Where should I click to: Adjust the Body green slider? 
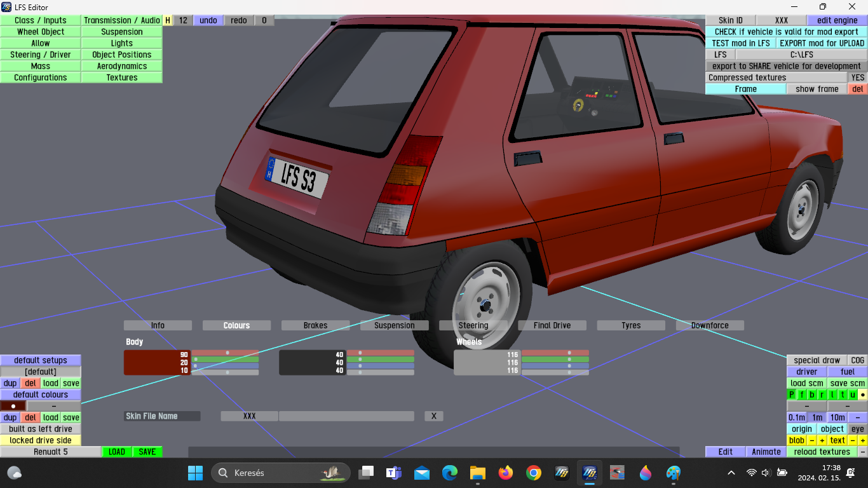226,360
